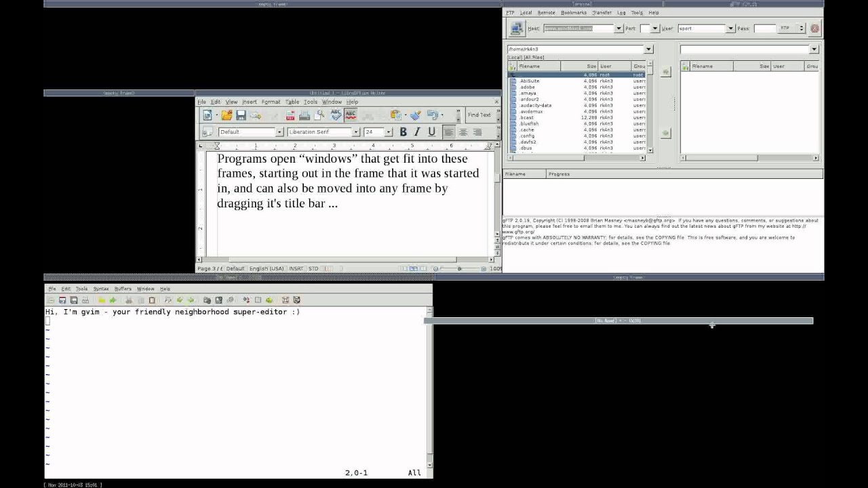This screenshot has height=488, width=868.
Task: Open the gFTP protocol selector showing FTP
Action: [x=791, y=28]
